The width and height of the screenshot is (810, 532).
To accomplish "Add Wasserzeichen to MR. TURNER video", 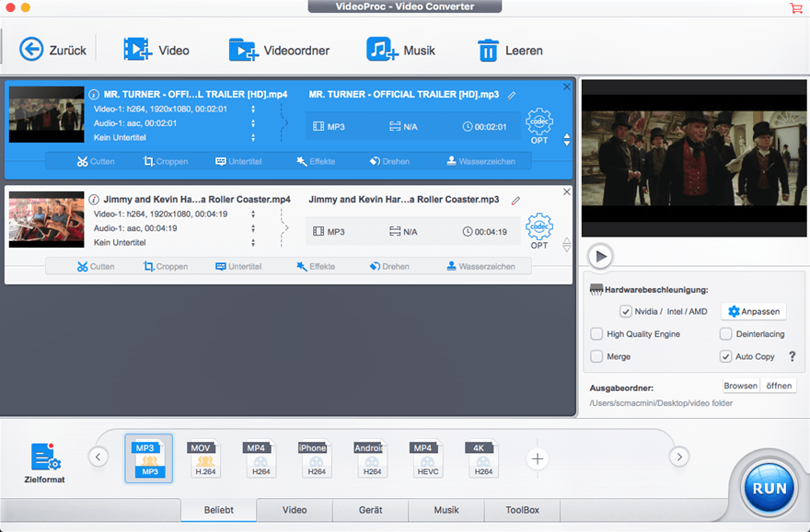I will pos(480,161).
